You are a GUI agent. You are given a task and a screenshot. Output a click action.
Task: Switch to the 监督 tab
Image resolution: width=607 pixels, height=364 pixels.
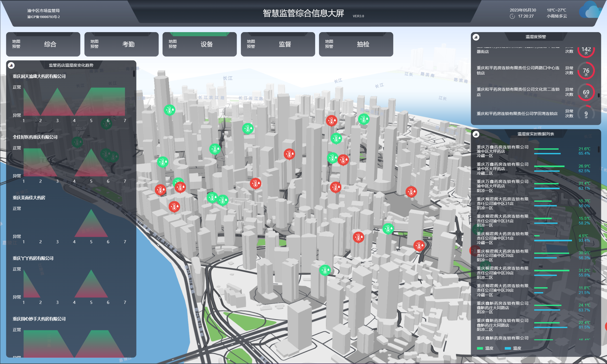(x=278, y=44)
